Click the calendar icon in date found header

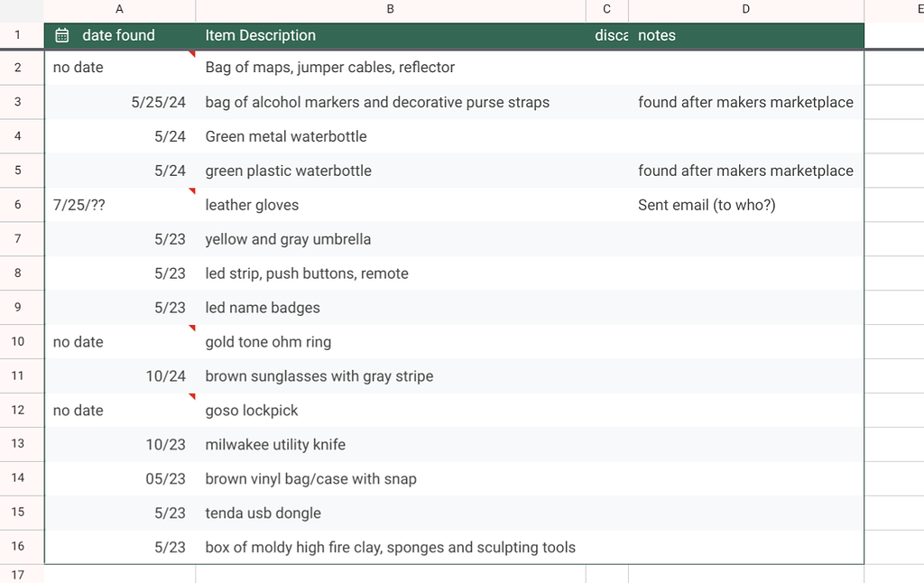(x=62, y=35)
